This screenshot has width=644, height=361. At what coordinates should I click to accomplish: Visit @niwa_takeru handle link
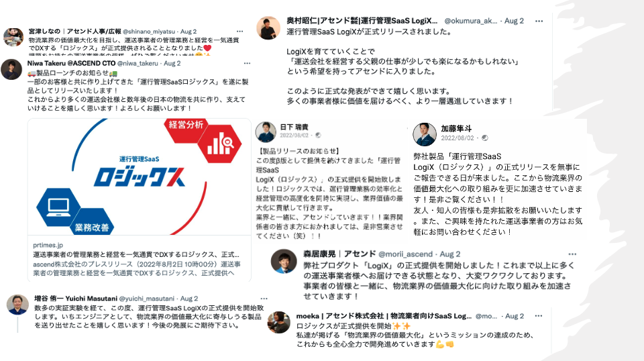(x=138, y=63)
